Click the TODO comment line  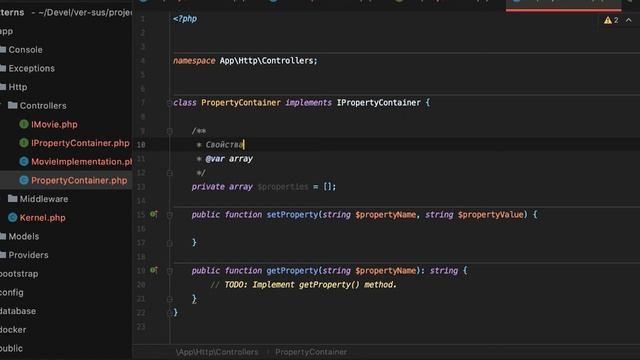click(x=303, y=285)
